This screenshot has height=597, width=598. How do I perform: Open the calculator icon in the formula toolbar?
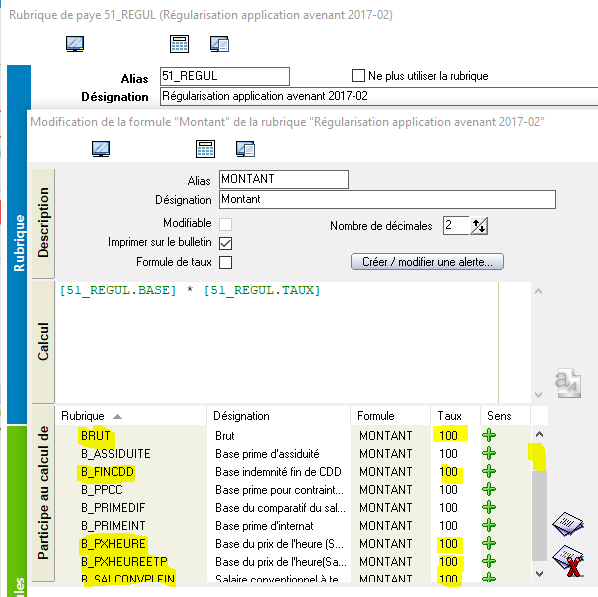point(205,149)
